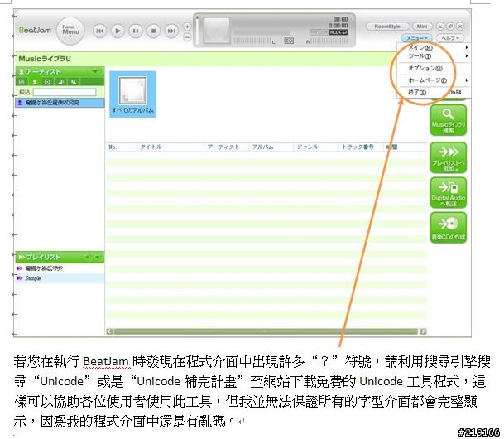
Task: Toggle the RANDOM playback indicator
Action: 319,32
